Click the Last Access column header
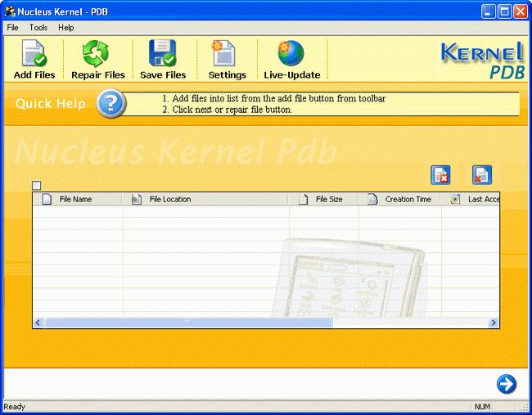The width and height of the screenshot is (532, 415). pos(470,199)
